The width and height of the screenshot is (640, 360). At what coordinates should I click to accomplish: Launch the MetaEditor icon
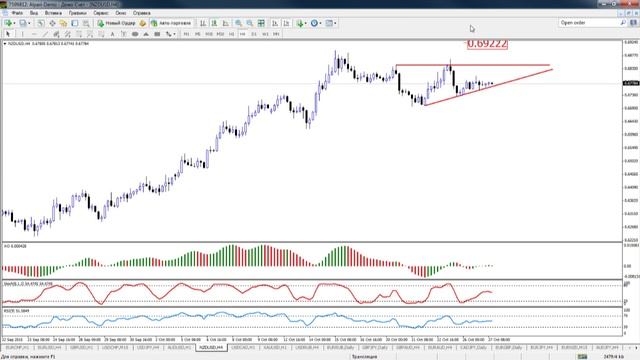point(142,23)
